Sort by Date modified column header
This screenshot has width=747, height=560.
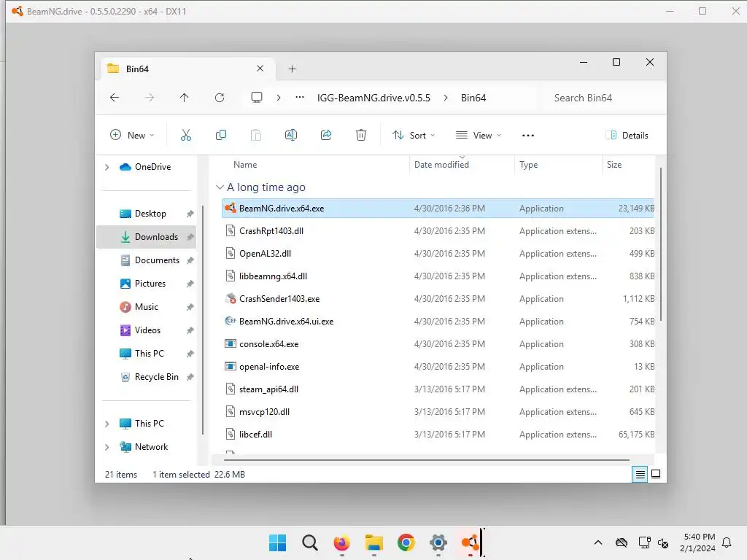(441, 164)
